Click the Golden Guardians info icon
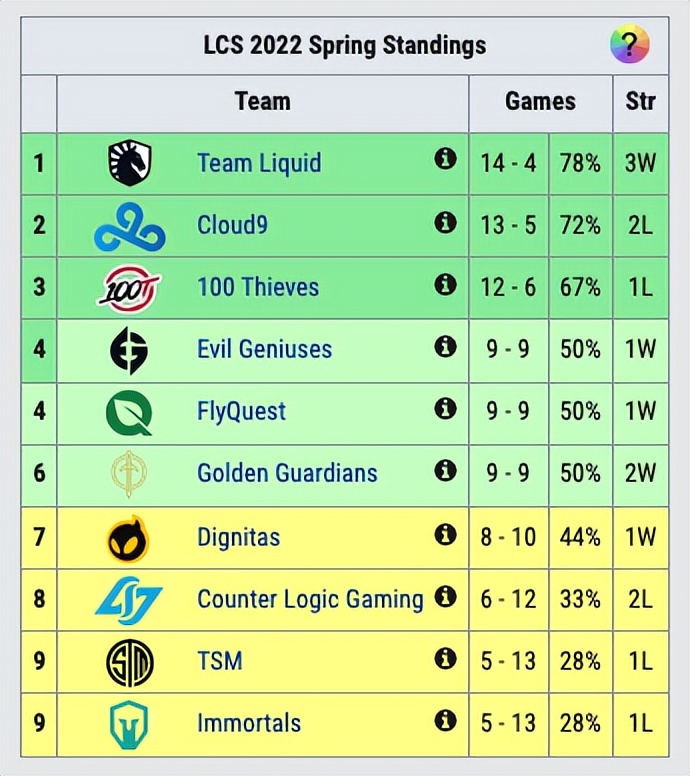Image resolution: width=690 pixels, height=776 pixels. [x=445, y=470]
